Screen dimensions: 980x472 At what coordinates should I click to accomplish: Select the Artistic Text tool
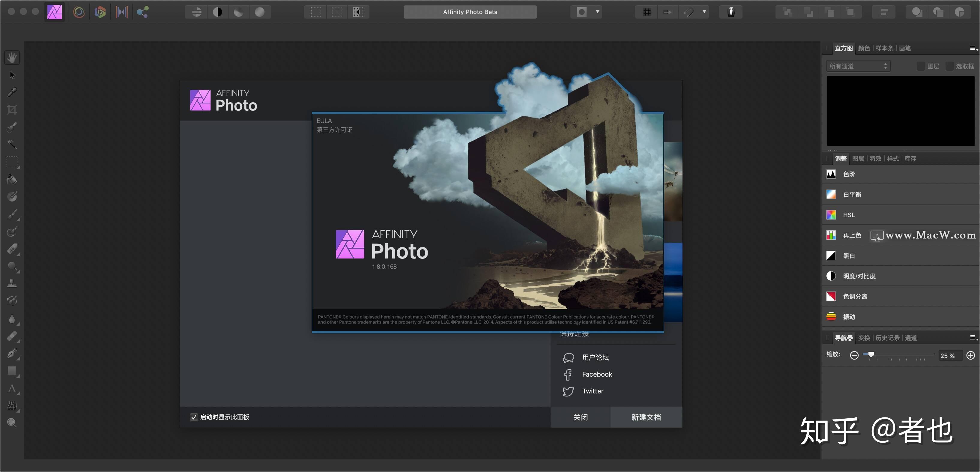[12, 388]
